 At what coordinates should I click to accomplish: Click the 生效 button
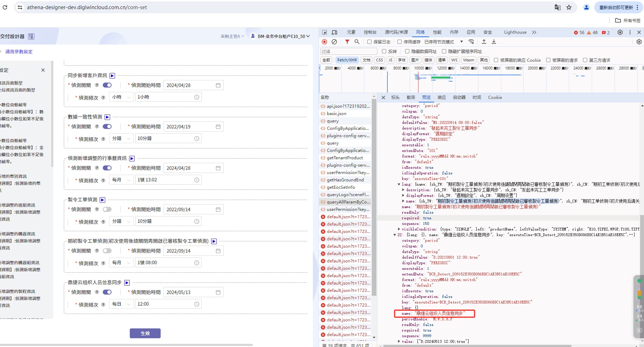[x=145, y=333]
